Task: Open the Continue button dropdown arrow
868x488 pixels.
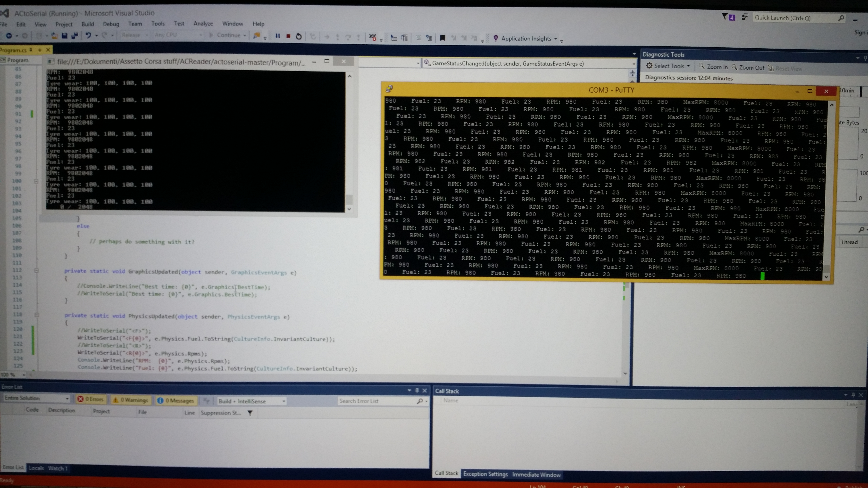Action: tap(245, 35)
